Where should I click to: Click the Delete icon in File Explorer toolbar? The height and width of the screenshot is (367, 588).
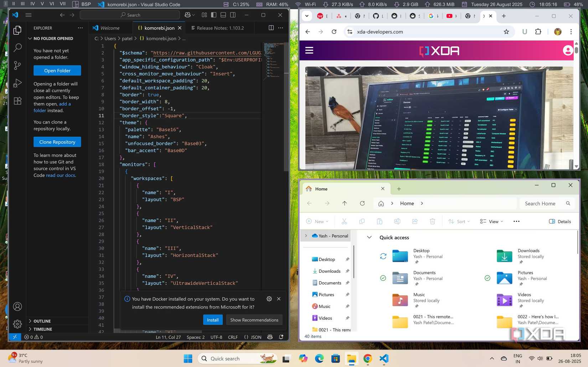click(432, 221)
